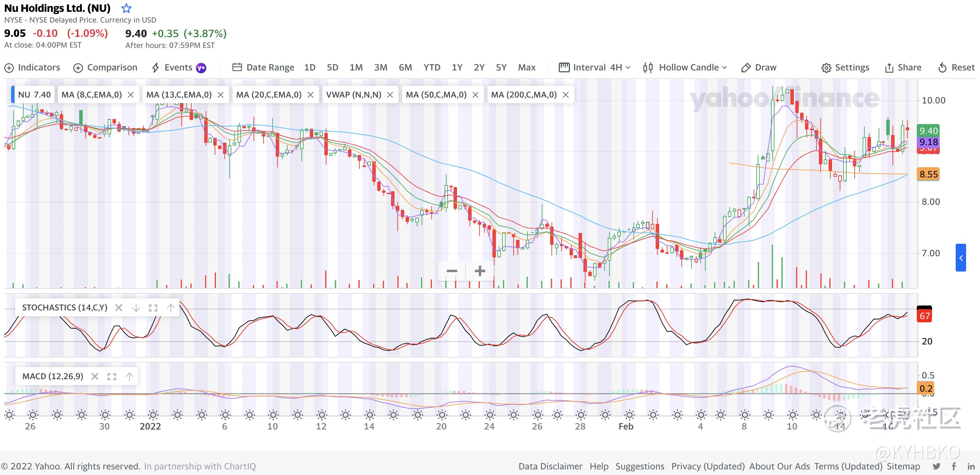Image resolution: width=980 pixels, height=475 pixels.
Task: Open the Sitemap link
Action: [903, 466]
